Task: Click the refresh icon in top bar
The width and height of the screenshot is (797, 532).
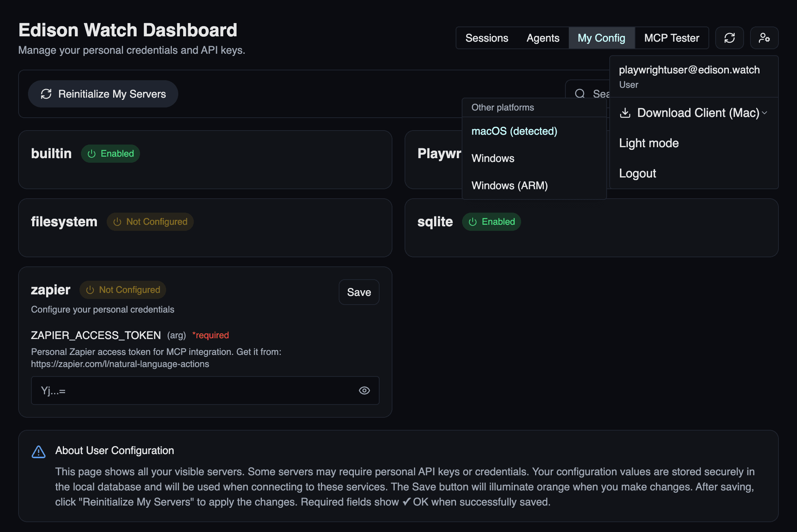Action: coord(729,38)
